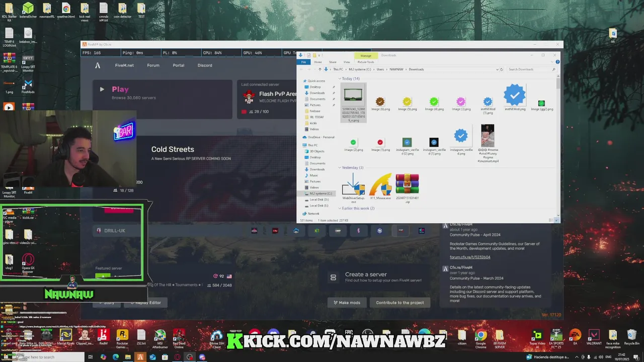644x362 pixels.
Task: Click Play to browse FiveM servers
Action: click(x=163, y=93)
